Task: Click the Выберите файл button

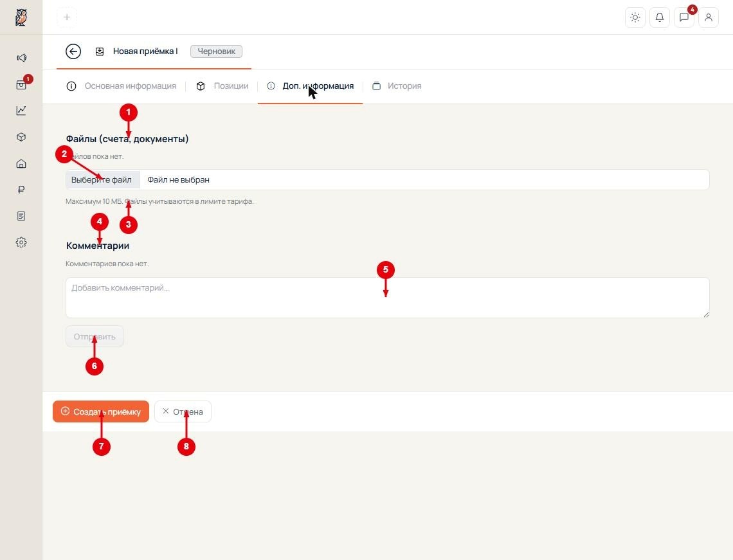Action: 103,180
